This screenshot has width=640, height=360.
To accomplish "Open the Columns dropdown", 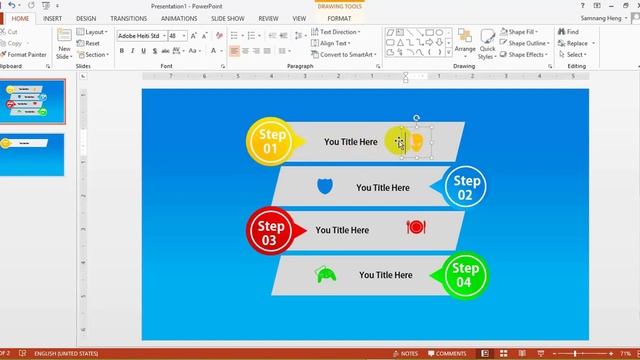I will 284,51.
